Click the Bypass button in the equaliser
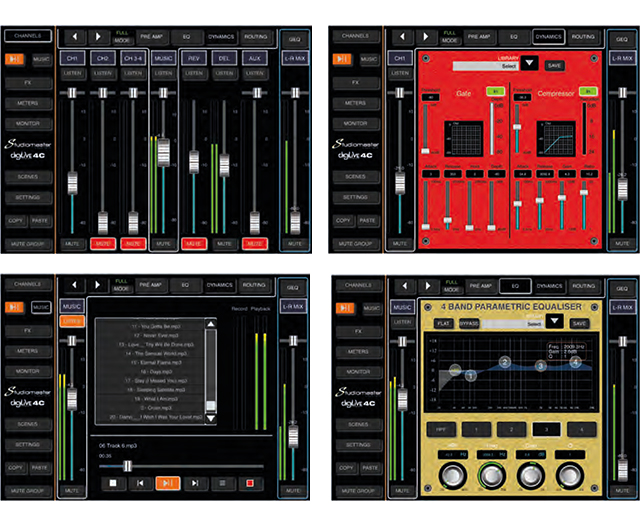Screen dimensions: 640x520 (x=468, y=324)
